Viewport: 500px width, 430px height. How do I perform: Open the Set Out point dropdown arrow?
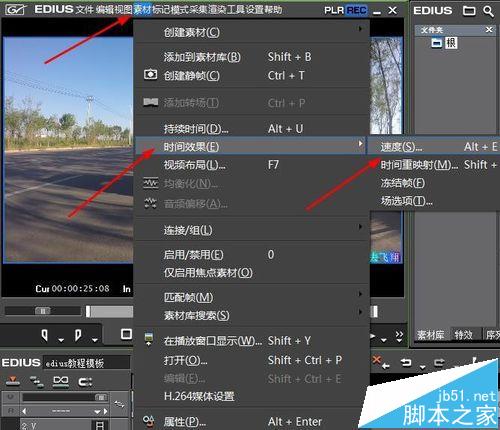pos(95,340)
